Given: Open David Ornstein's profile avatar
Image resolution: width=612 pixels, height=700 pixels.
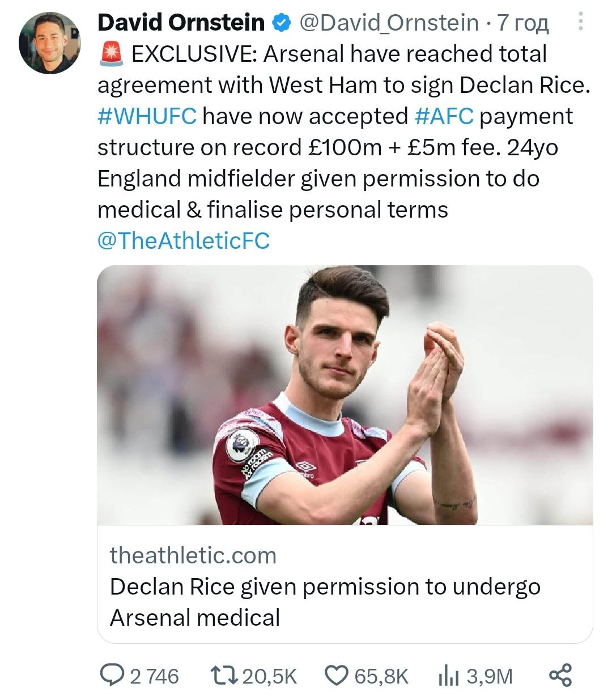Looking at the screenshot, I should point(50,43).
